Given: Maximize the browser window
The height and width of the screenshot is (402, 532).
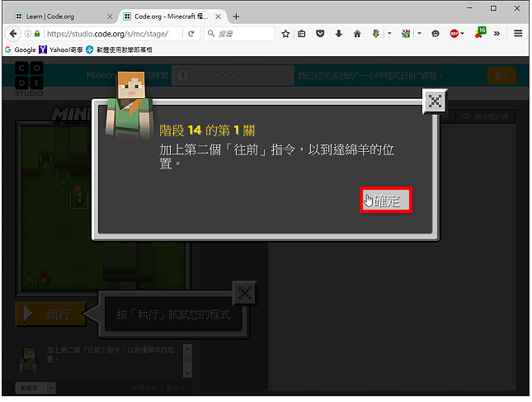Looking at the screenshot, I should click(493, 8).
